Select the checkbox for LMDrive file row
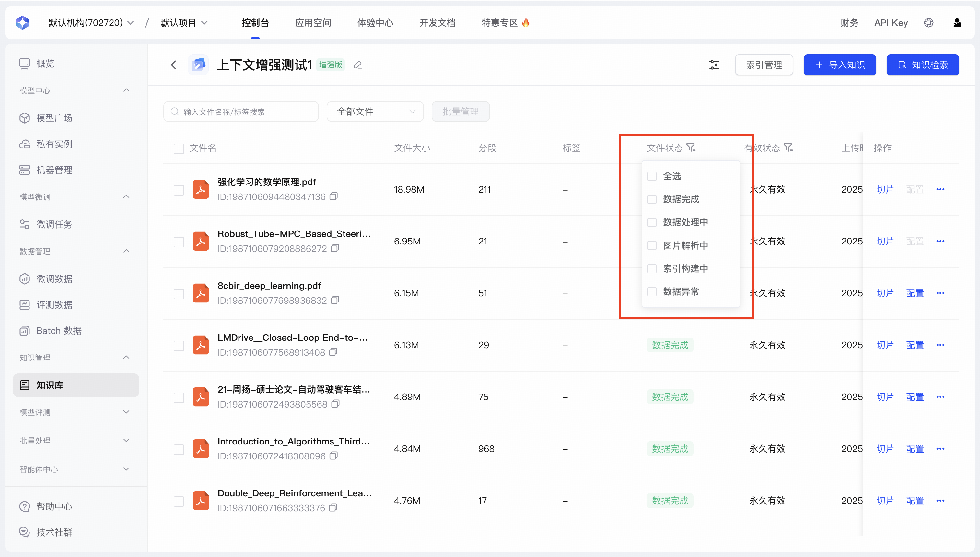The height and width of the screenshot is (557, 980). coord(179,346)
